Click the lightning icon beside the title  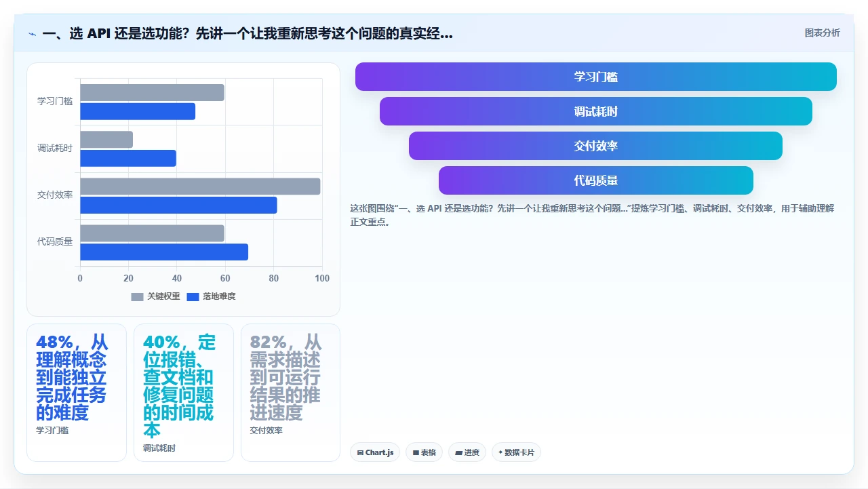point(32,34)
